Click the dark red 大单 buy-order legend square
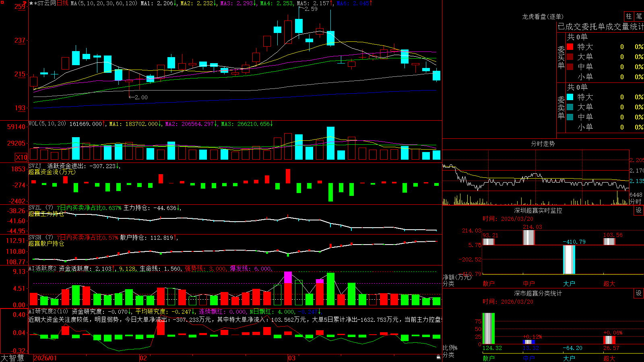This screenshot has height=362, width=644. (570, 57)
